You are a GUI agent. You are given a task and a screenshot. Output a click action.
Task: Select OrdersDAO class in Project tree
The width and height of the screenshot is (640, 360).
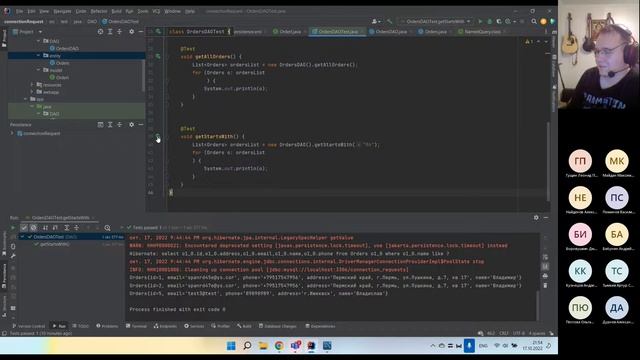coord(64,48)
